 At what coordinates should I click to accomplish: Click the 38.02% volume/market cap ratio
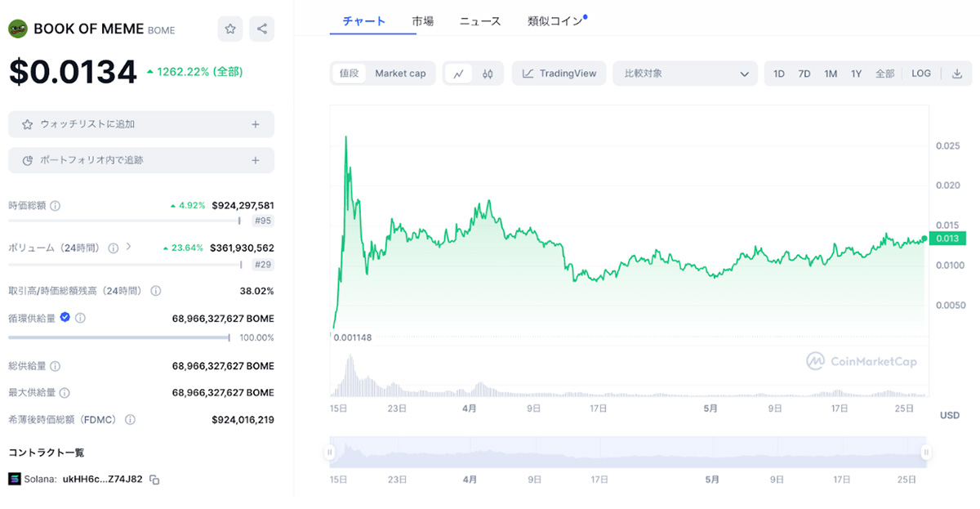[256, 291]
